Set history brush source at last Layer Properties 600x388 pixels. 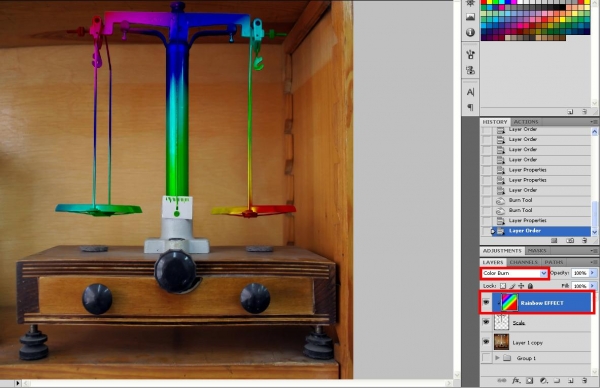[486, 220]
